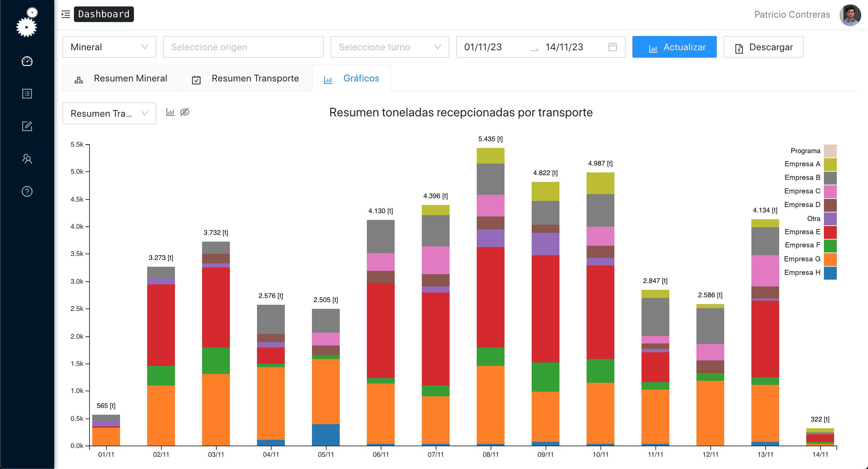Click the Actualizar button
This screenshot has width=868, height=469.
[x=674, y=47]
